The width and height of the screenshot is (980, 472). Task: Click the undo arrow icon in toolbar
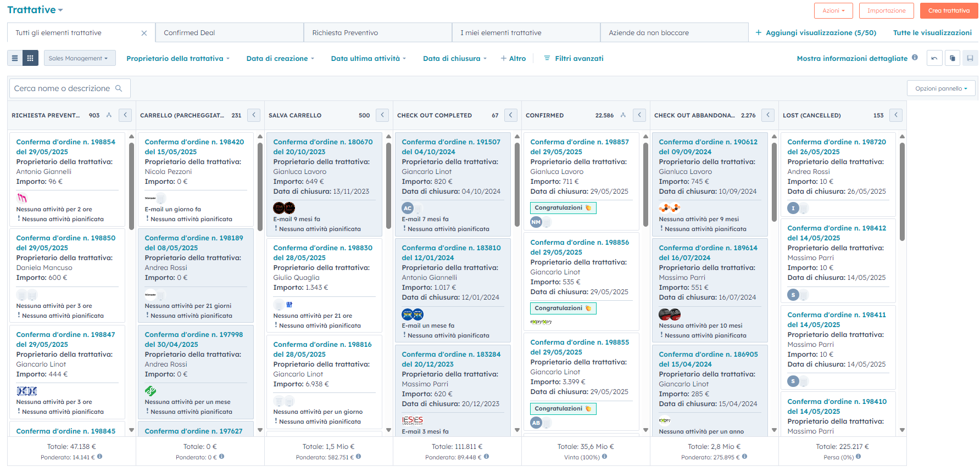tap(934, 58)
